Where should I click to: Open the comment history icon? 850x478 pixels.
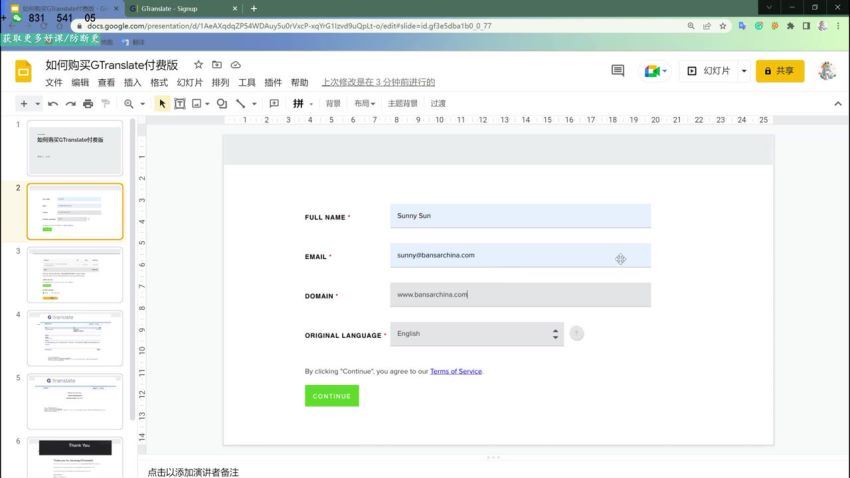617,71
